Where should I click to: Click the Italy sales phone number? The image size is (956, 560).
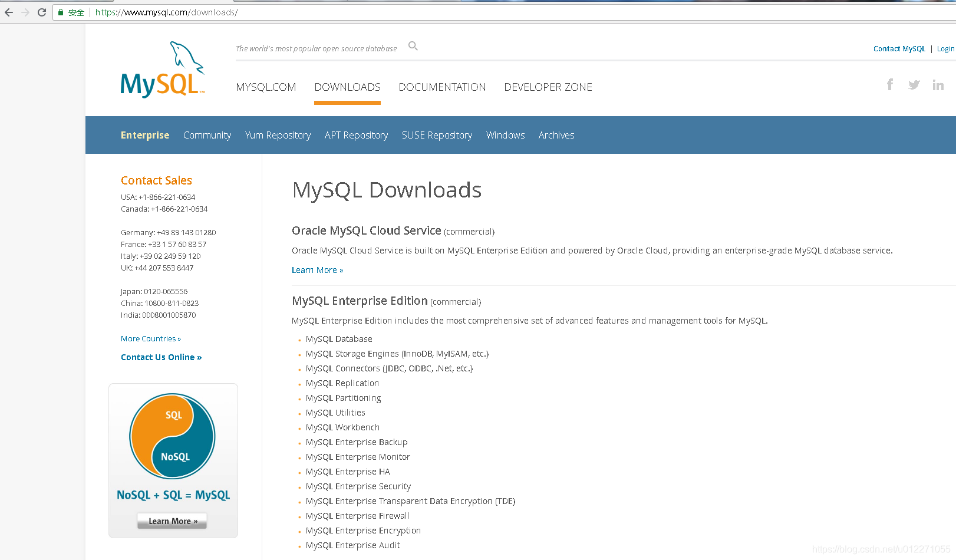pos(170,256)
